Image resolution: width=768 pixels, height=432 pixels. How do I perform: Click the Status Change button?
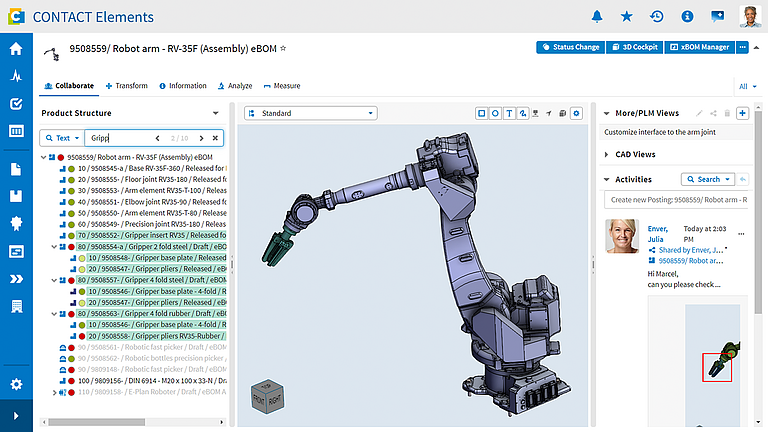[x=571, y=47]
